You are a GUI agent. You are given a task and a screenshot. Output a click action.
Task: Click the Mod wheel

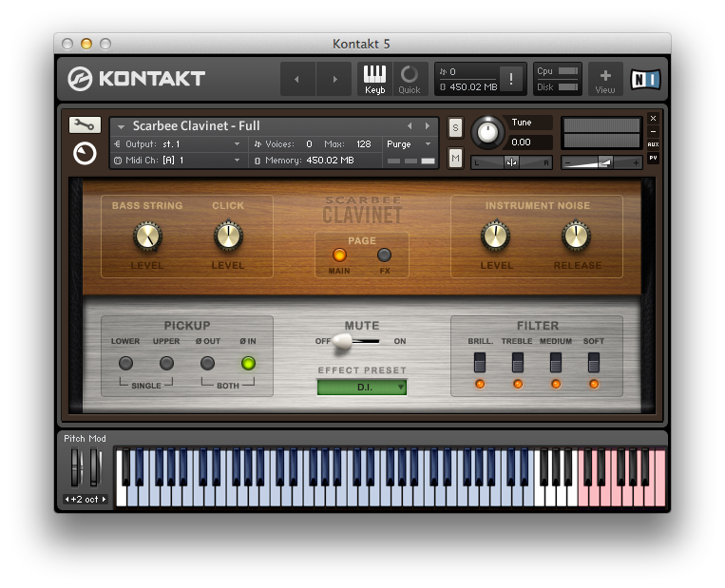(95, 467)
